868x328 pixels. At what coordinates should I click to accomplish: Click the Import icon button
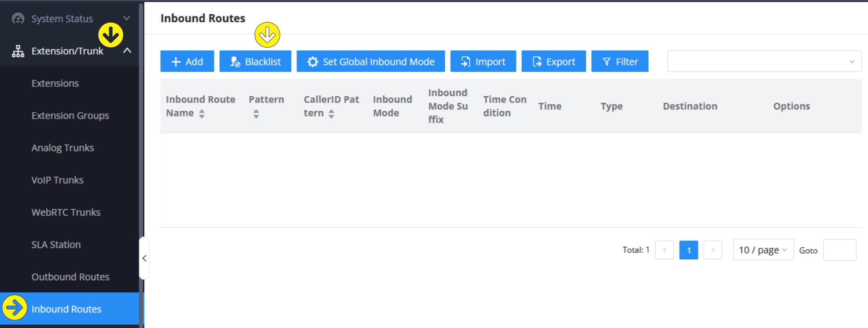click(x=465, y=62)
